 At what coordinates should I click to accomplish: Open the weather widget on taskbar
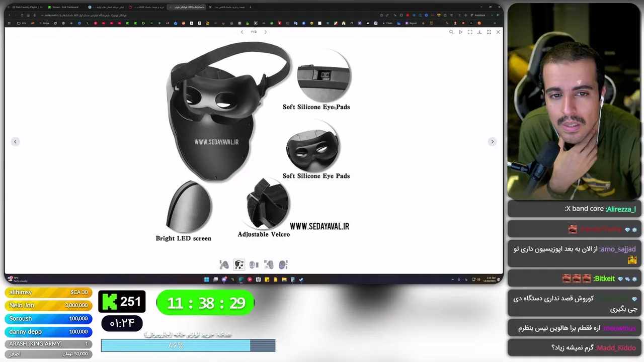coord(18,280)
